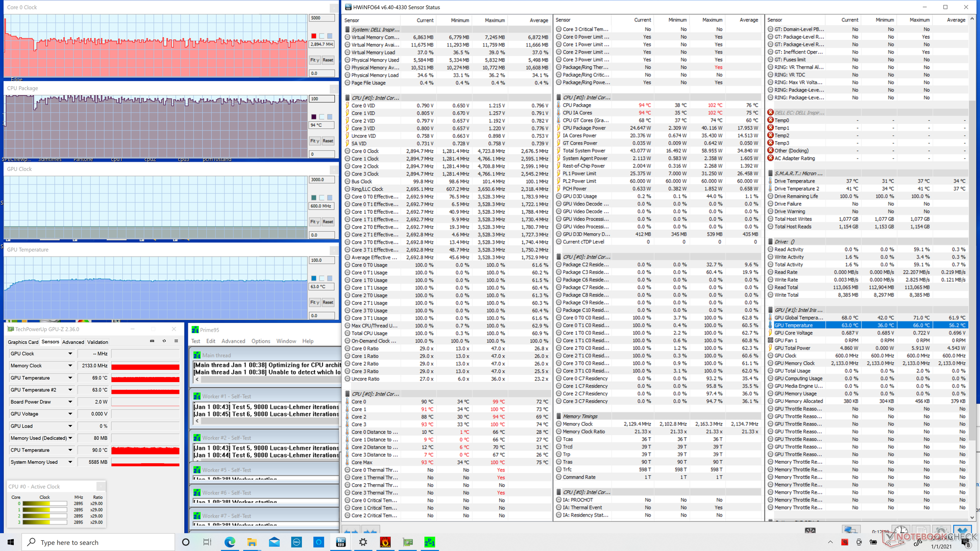
Task: Click the CPU Package graph maximum value field
Action: [x=322, y=99]
